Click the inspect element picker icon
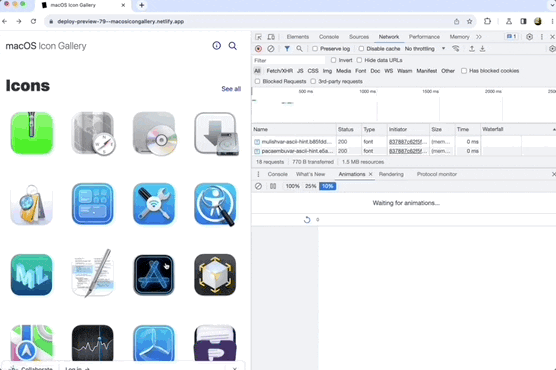 (x=258, y=37)
